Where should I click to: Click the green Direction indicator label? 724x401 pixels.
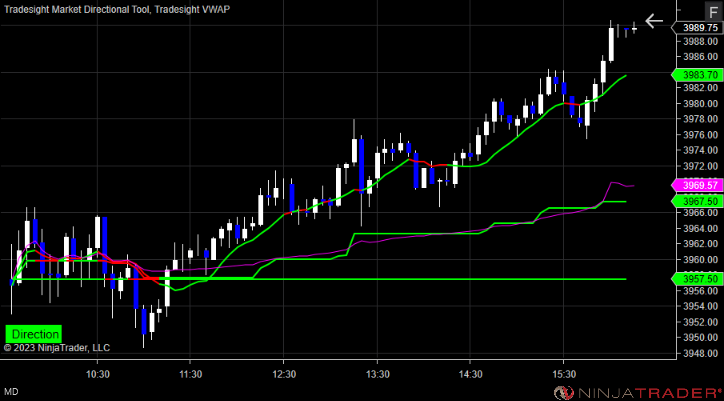pos(36,334)
